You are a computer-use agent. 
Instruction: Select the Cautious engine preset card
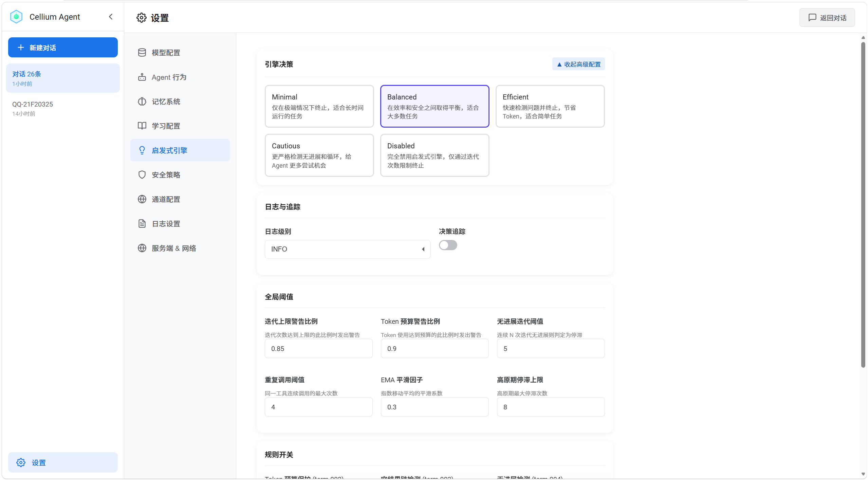(x=319, y=155)
